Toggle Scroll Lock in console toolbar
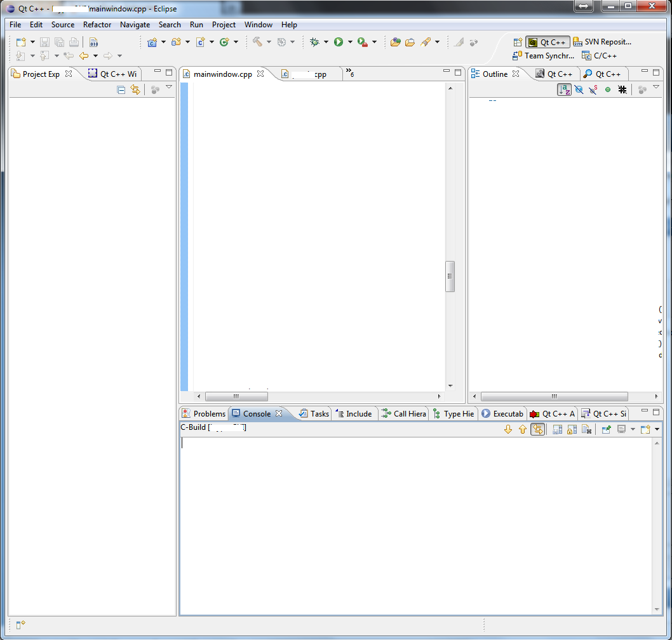672x640 pixels. click(x=572, y=429)
